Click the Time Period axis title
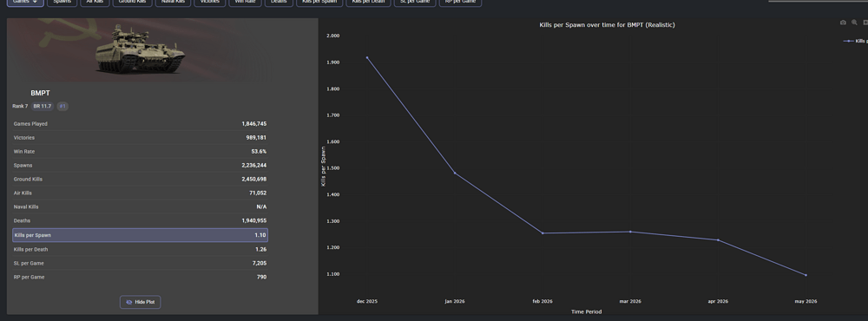The width and height of the screenshot is (868, 321). click(586, 312)
